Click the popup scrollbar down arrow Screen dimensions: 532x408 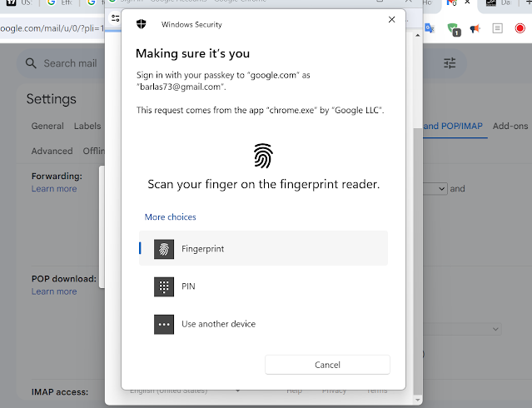418,400
